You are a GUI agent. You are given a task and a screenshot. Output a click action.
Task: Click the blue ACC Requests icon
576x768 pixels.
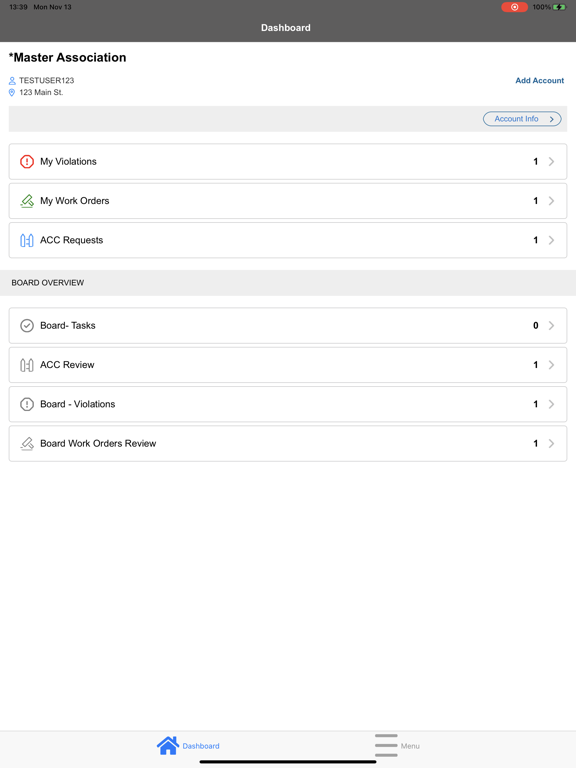[x=26, y=240]
